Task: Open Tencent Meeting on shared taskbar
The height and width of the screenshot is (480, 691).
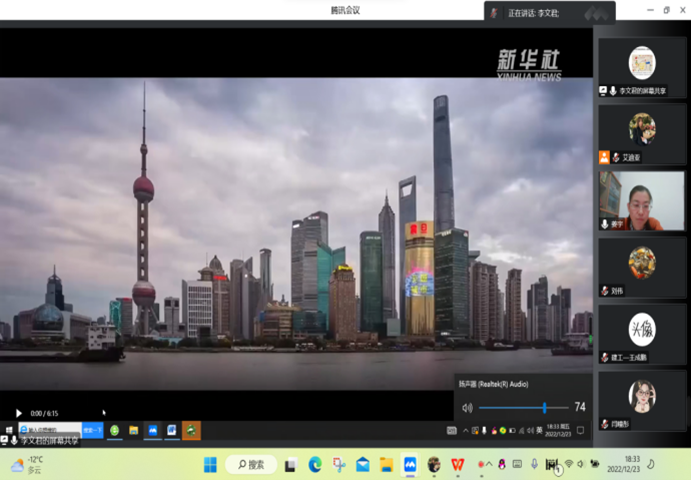Action: click(x=152, y=430)
